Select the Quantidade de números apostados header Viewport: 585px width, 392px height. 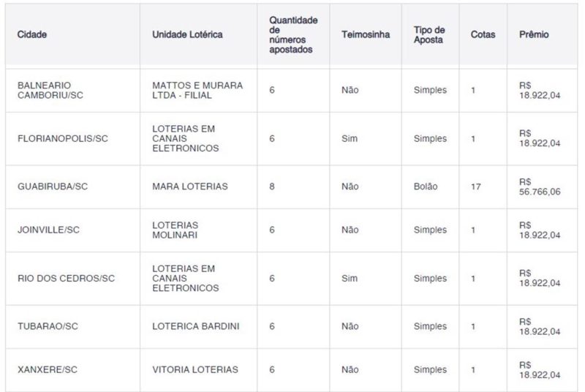tap(293, 34)
